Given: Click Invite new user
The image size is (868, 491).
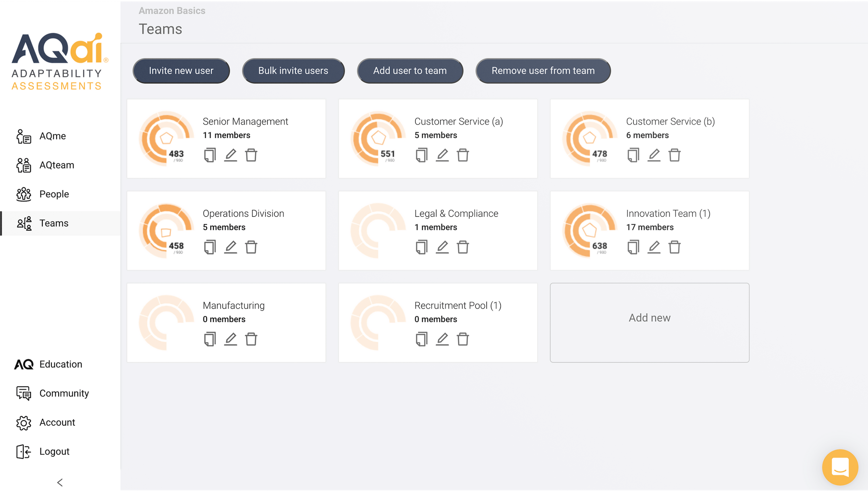Looking at the screenshot, I should [181, 70].
